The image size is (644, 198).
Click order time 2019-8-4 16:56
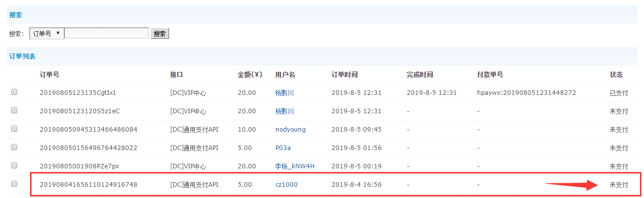click(357, 184)
